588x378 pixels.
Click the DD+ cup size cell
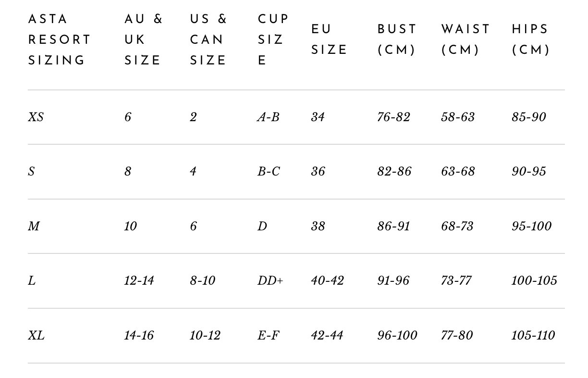[270, 280]
